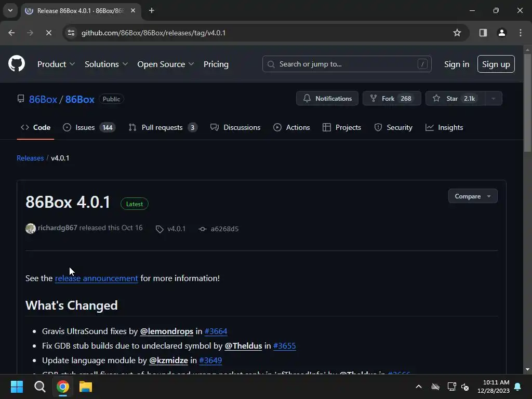
Task: Open the Chrome profile icon
Action: (x=501, y=33)
